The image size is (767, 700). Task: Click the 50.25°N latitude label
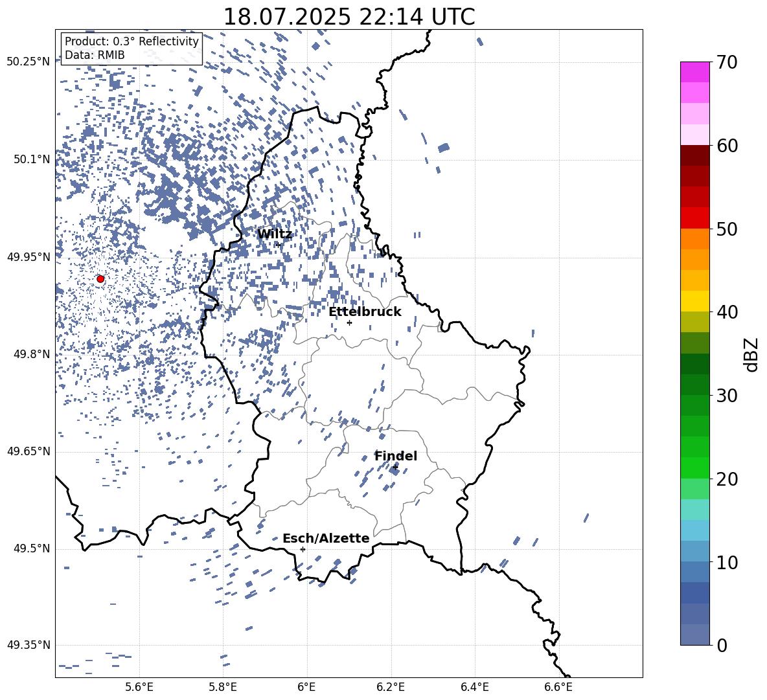tap(29, 62)
